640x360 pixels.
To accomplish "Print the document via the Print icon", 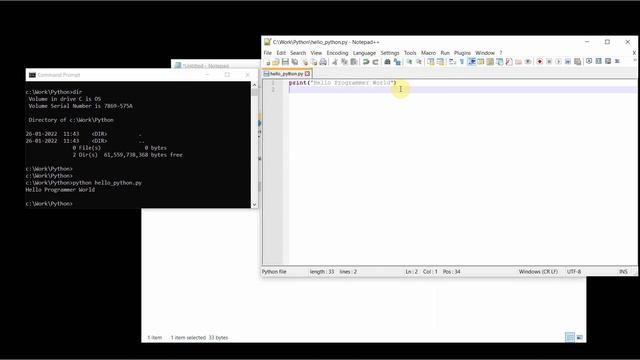I will pyautogui.click(x=323, y=62).
